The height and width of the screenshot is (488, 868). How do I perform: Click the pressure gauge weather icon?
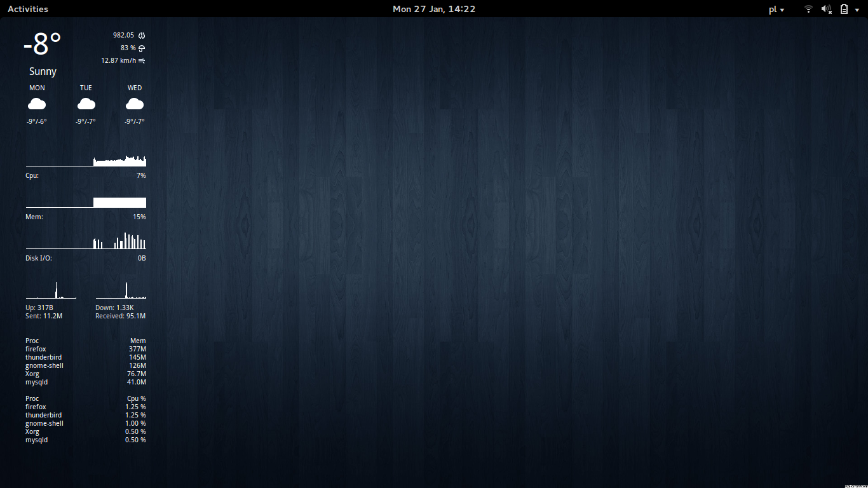pyautogui.click(x=141, y=35)
